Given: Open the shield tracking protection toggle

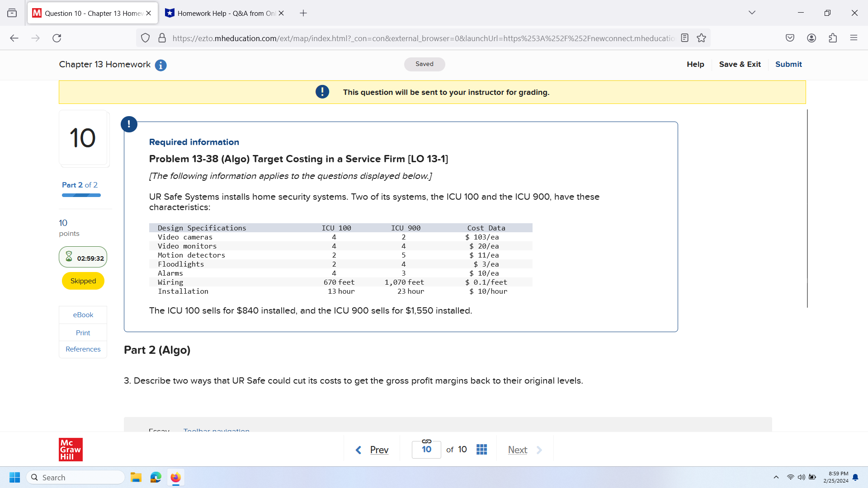Looking at the screenshot, I should click(x=145, y=38).
